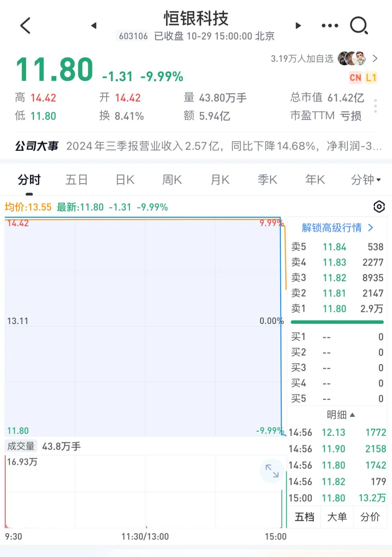Tap the 买1 bid row
Image resolution: width=392 pixels, height=557 pixels.
coord(337,337)
